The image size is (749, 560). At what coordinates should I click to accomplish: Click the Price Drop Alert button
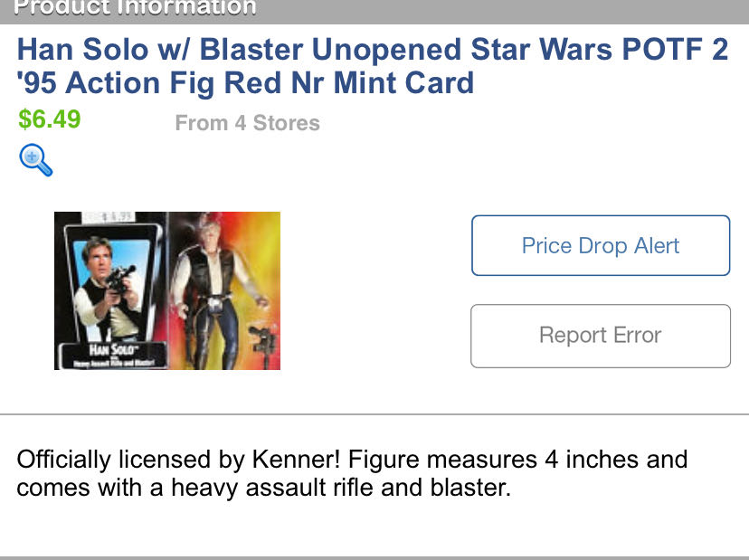(600, 245)
